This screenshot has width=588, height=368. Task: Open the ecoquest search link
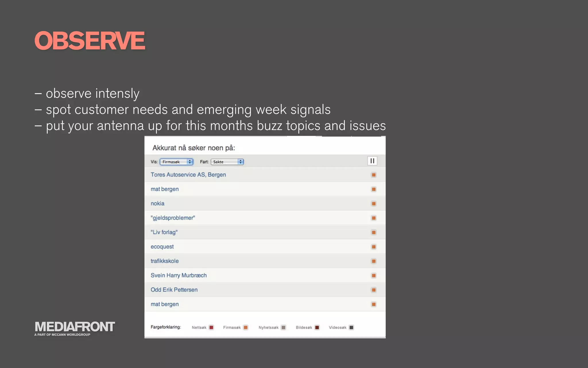(162, 247)
